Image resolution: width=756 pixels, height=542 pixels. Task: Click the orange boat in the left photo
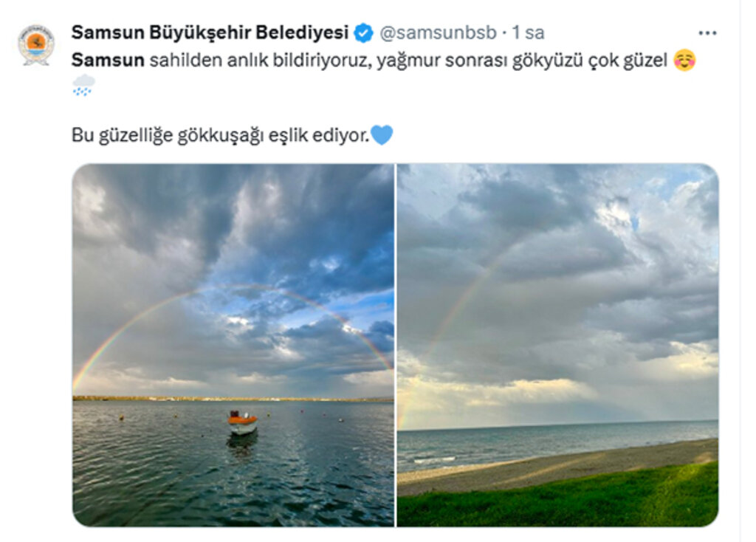242,422
